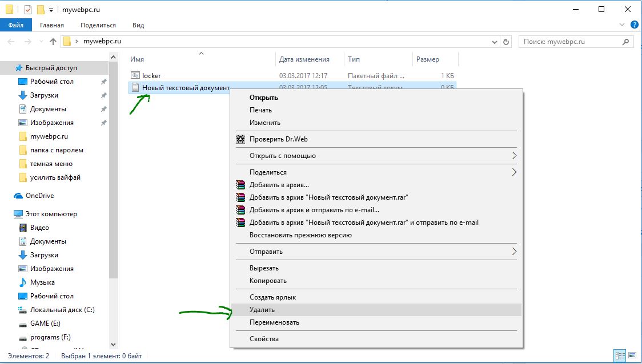The width and height of the screenshot is (642, 364).
Task: Switch to the Главная ribbon tab
Action: pyautogui.click(x=51, y=25)
